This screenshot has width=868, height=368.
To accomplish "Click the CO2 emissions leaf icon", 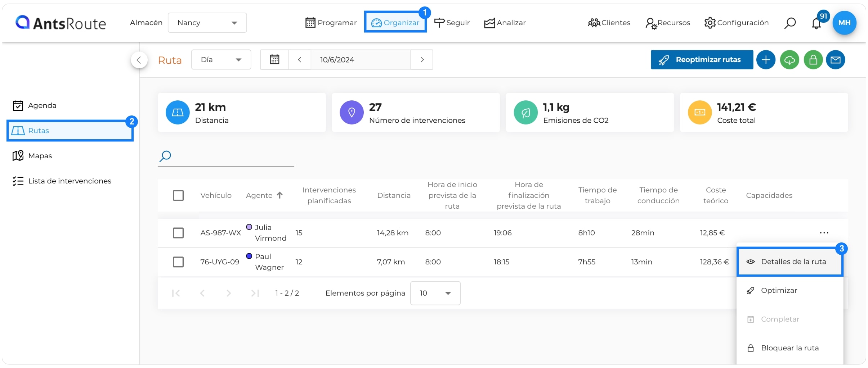I will click(x=525, y=113).
